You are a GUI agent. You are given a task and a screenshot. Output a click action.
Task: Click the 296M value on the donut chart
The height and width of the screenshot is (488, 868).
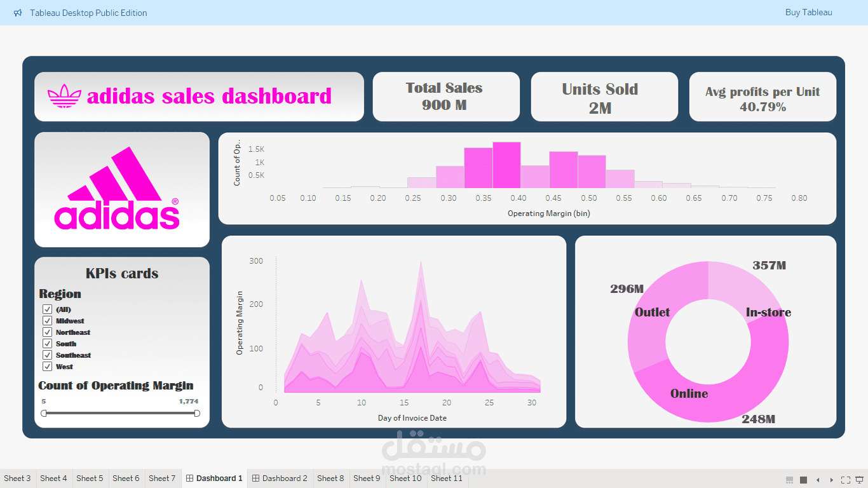(x=627, y=289)
